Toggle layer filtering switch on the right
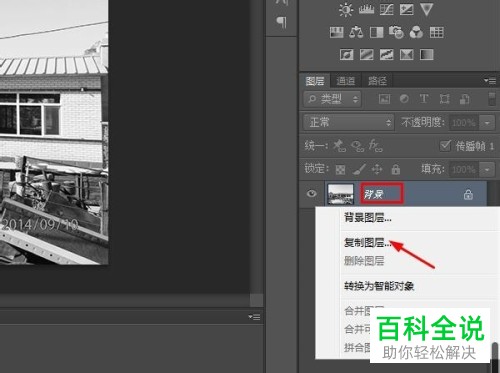The image size is (500, 373). (492, 99)
